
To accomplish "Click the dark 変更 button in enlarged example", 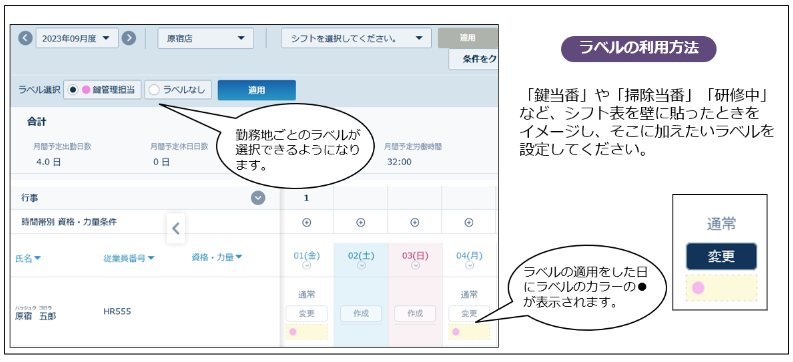I will point(721,256).
